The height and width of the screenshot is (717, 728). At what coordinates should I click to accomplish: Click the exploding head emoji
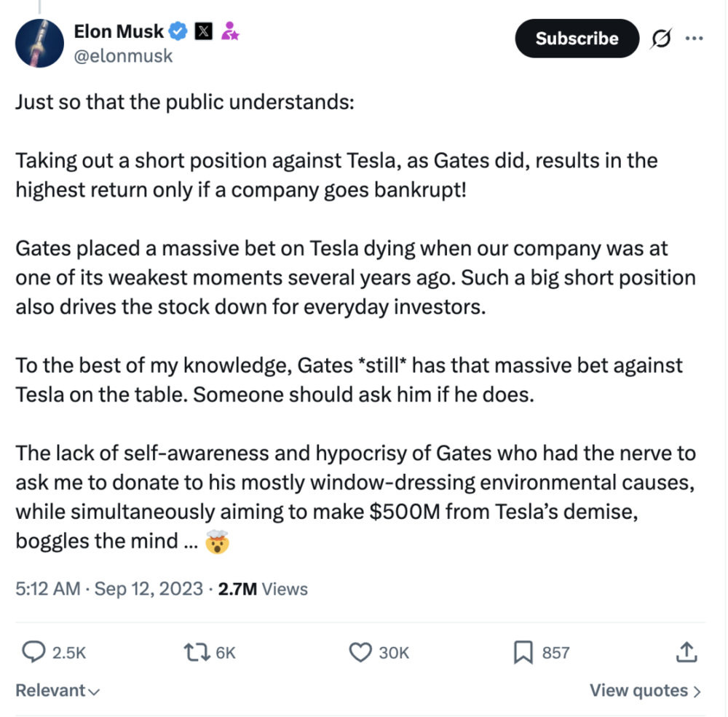click(x=217, y=542)
